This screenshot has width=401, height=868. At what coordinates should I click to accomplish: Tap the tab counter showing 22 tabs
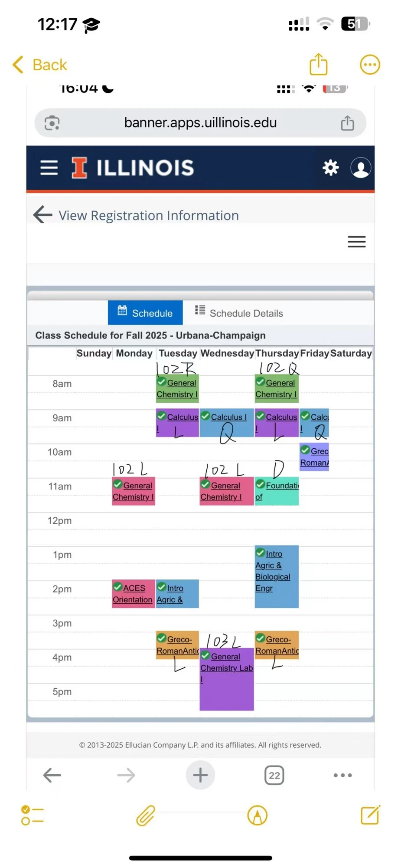(274, 775)
